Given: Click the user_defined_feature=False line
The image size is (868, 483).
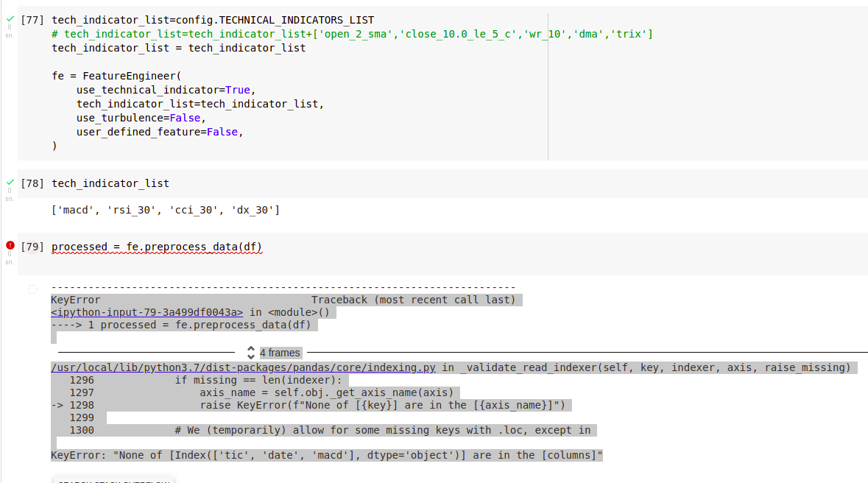Looking at the screenshot, I should click(x=160, y=132).
